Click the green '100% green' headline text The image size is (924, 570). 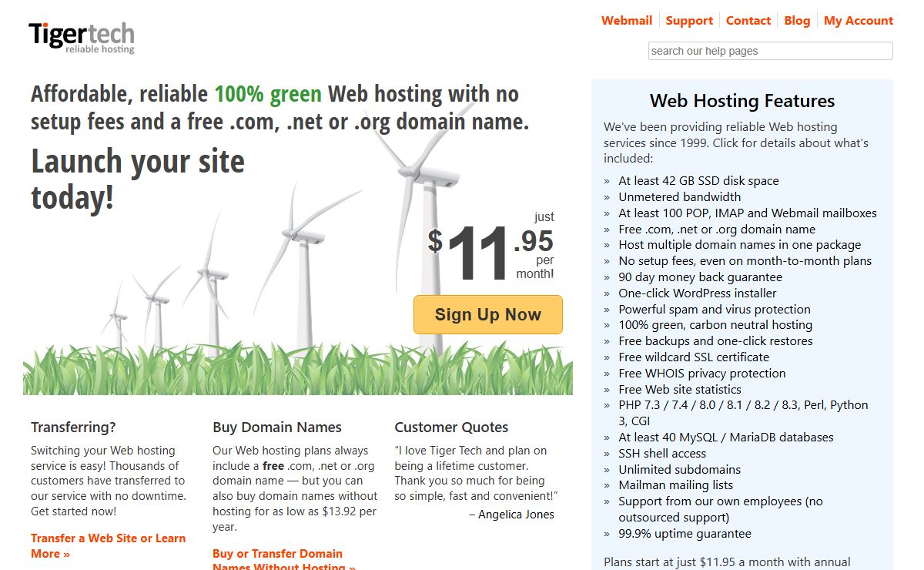(x=268, y=94)
